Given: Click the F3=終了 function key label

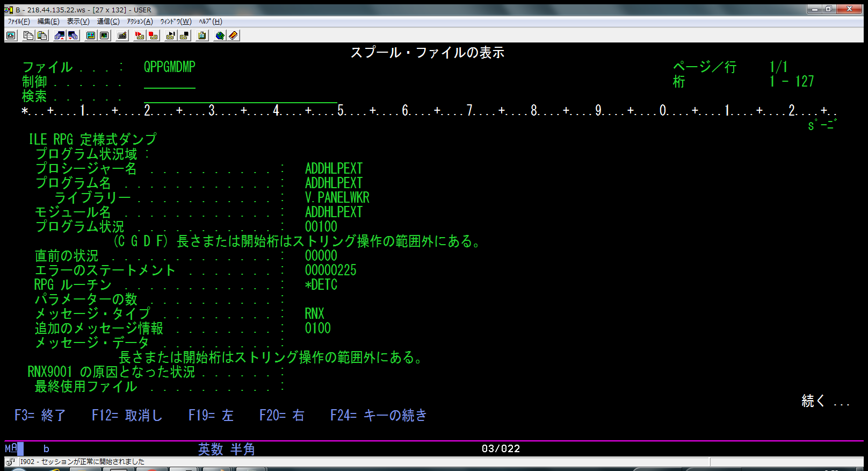Looking at the screenshot, I should pos(40,415).
